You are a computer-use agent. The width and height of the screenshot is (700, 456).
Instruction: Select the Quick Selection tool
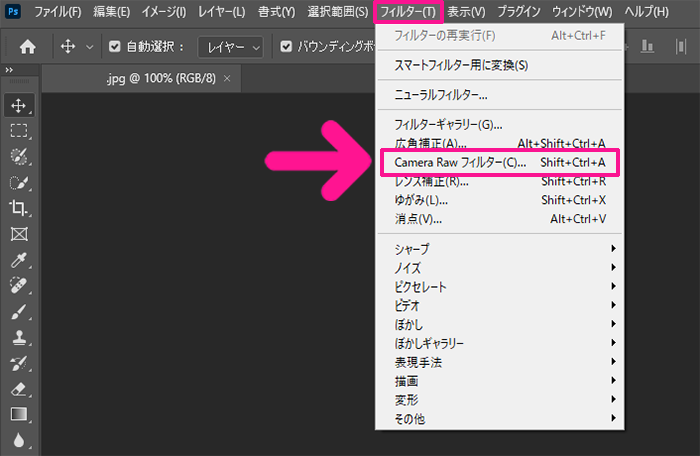point(18,183)
